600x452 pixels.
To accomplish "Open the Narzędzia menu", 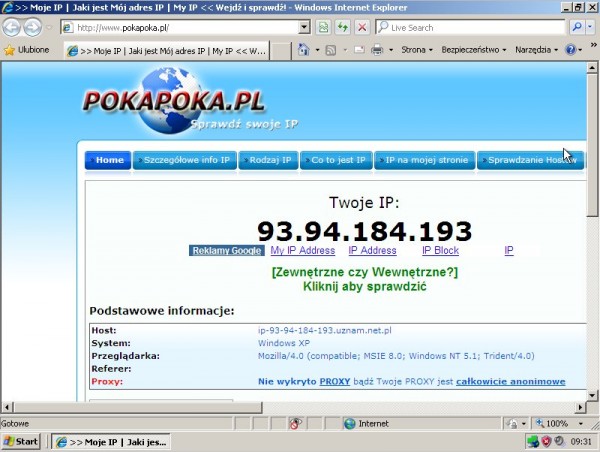I will tap(536, 50).
